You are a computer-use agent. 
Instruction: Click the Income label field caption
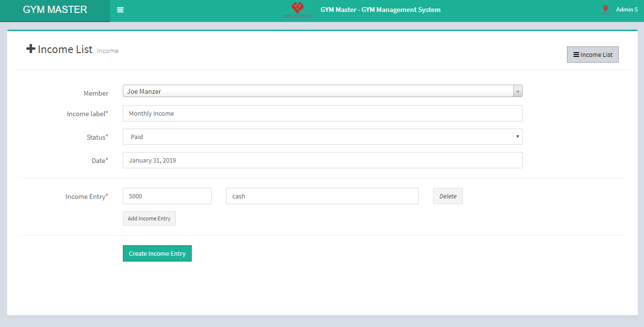tap(87, 114)
